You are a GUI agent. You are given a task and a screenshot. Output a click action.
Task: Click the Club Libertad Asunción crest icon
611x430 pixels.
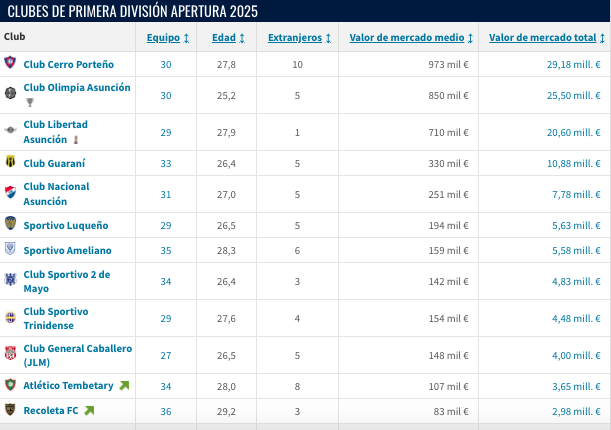coord(10,130)
